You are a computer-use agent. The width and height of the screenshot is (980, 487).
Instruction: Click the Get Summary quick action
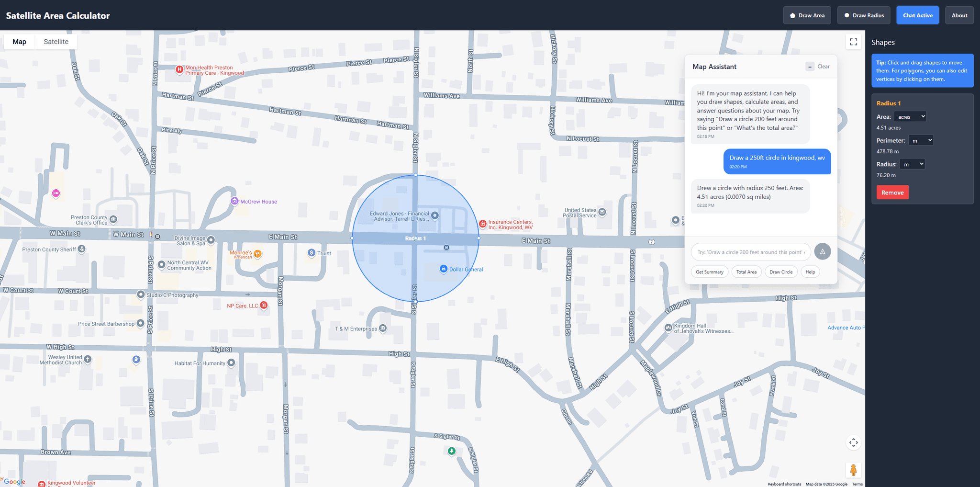(709, 272)
